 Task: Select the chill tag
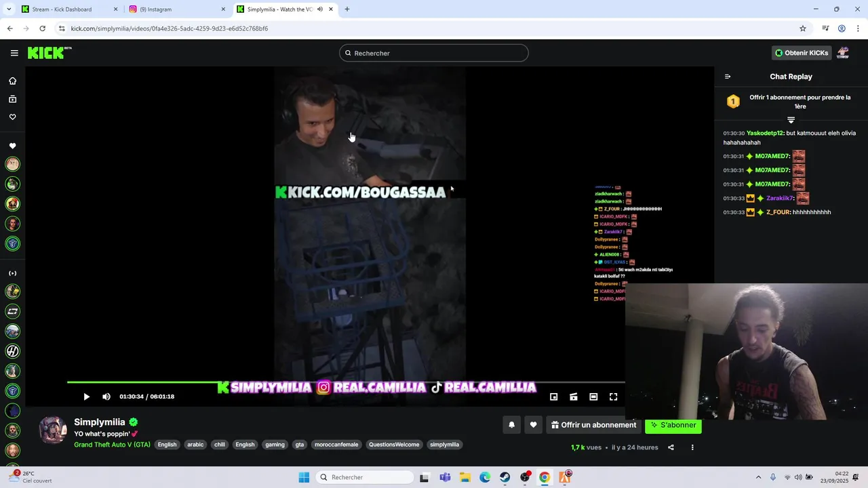pos(220,445)
